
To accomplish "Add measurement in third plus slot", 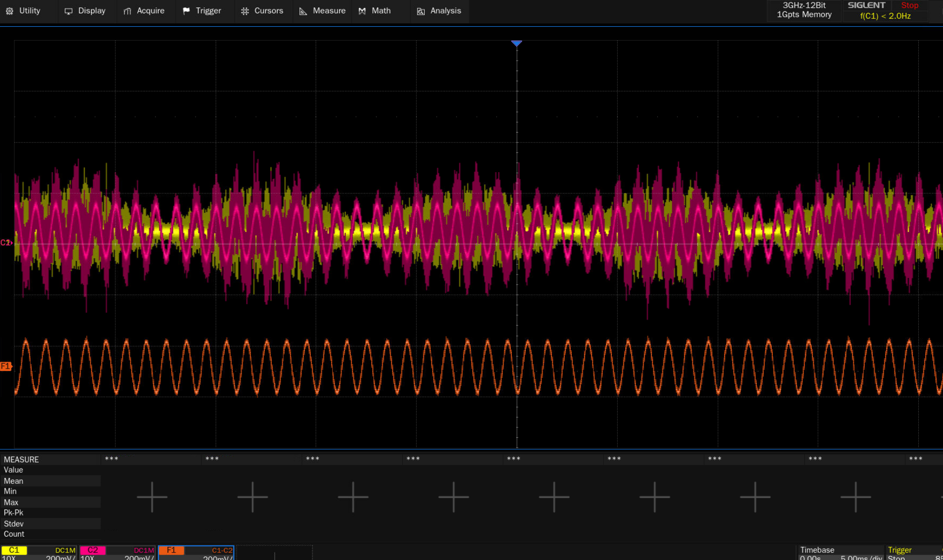I will point(353,497).
